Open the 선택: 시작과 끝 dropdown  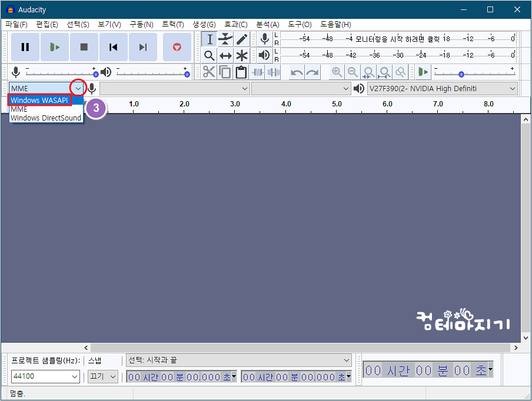pos(238,360)
